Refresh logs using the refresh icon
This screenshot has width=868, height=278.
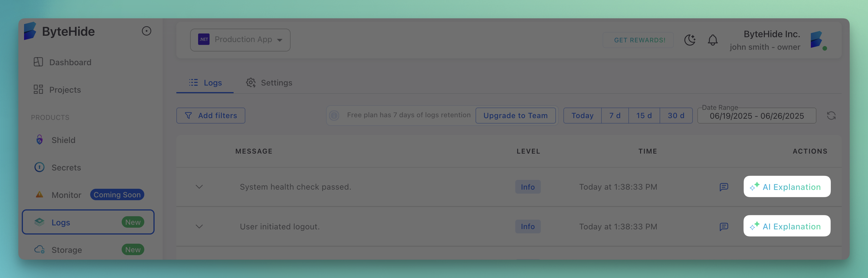coord(831,116)
